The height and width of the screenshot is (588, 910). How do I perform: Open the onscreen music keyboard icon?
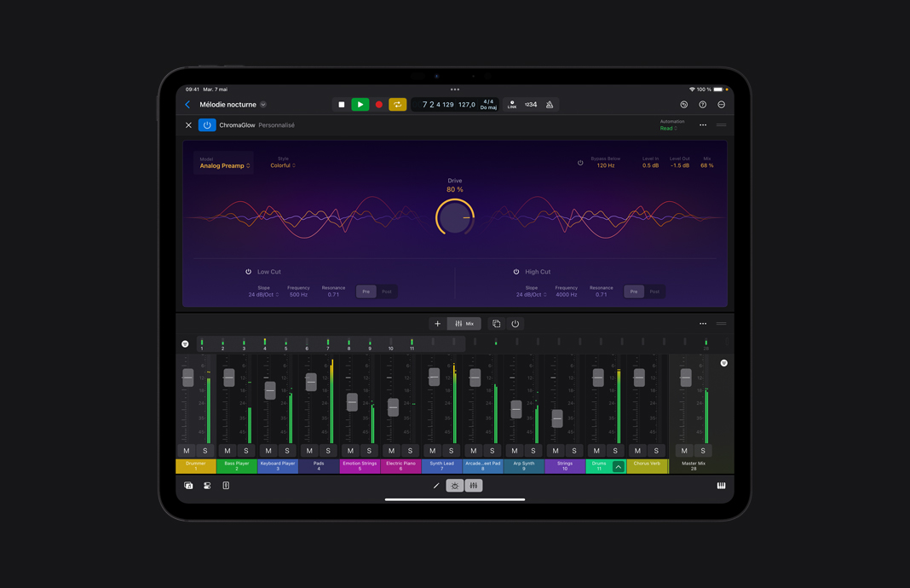(x=721, y=486)
